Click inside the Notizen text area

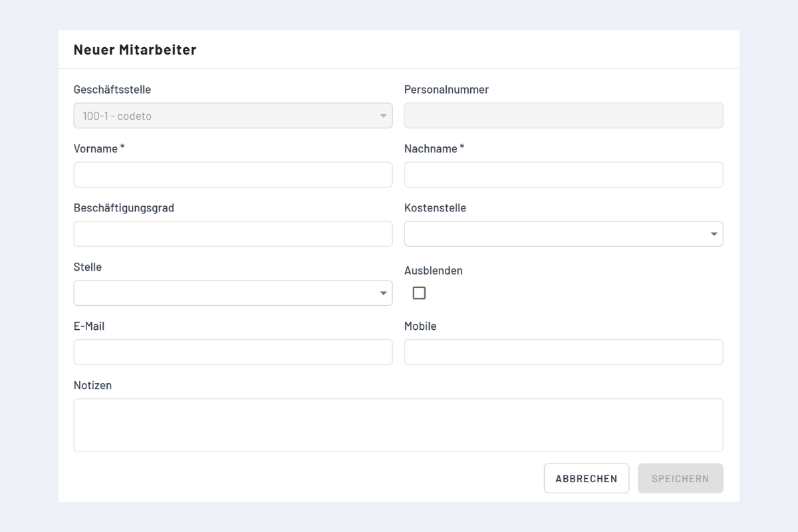click(398, 425)
